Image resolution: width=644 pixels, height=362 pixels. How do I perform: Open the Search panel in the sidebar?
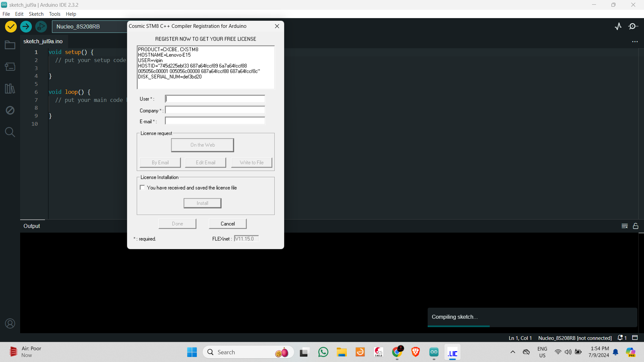(10, 132)
